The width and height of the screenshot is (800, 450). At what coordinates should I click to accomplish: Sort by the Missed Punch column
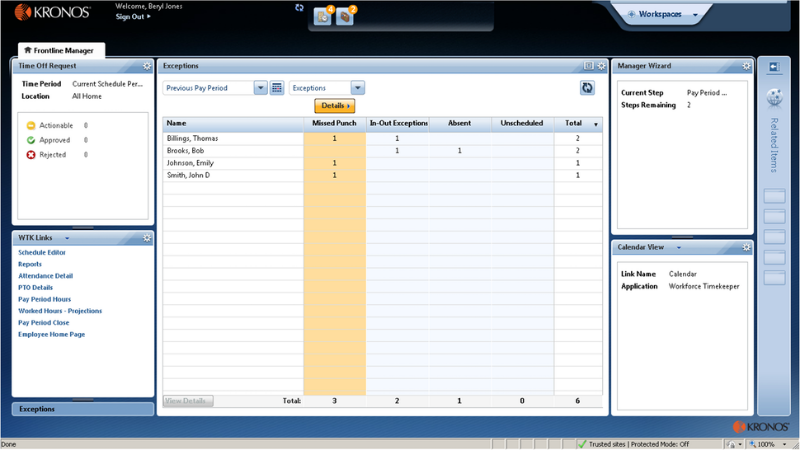click(334, 123)
